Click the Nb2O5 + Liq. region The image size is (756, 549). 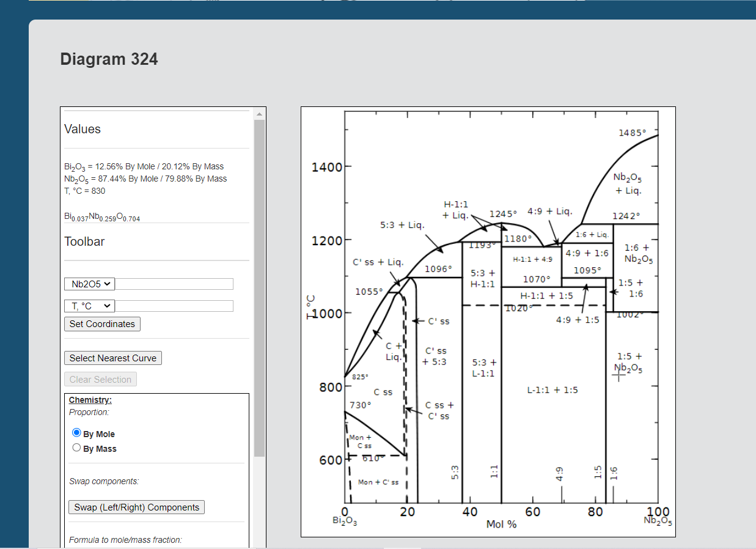(628, 184)
